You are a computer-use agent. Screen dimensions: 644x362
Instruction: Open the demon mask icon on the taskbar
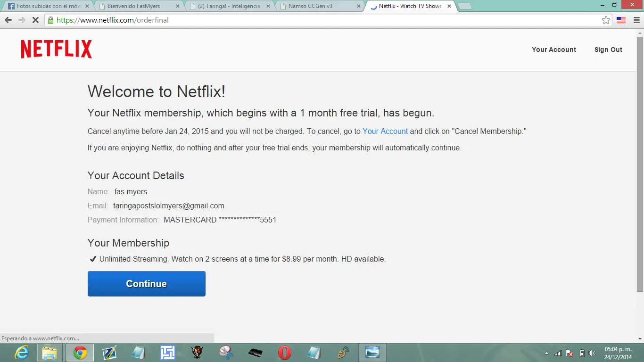click(x=197, y=353)
